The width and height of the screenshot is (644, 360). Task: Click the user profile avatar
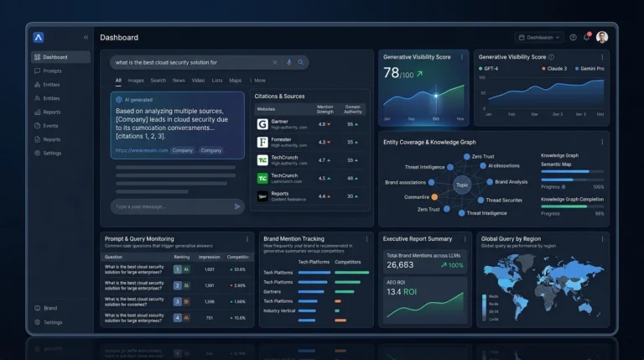pos(602,37)
